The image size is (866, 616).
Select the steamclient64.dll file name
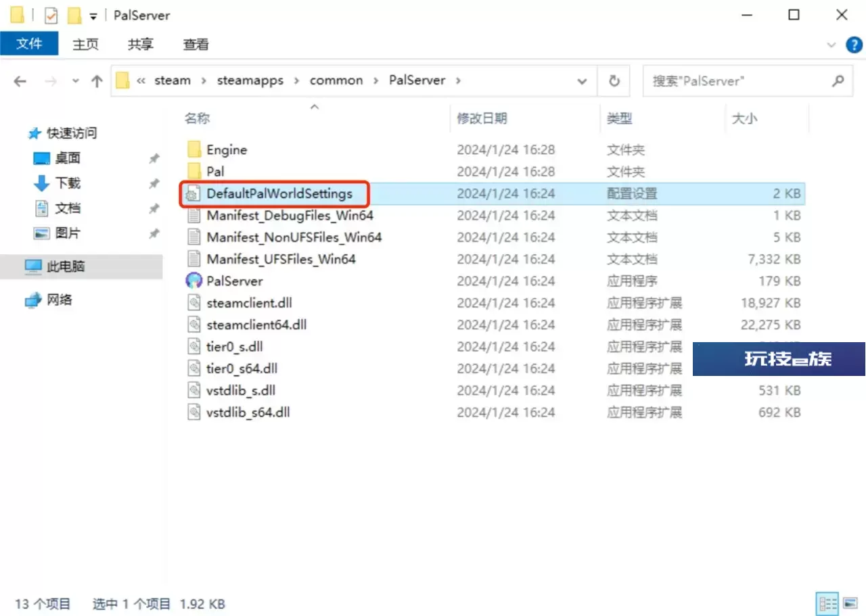[x=256, y=325]
